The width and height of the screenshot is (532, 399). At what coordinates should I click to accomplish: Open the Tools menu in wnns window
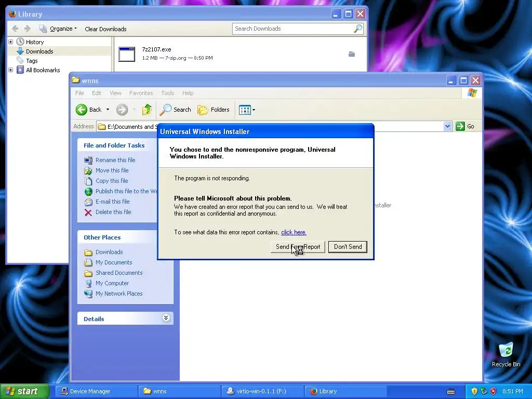tap(168, 93)
